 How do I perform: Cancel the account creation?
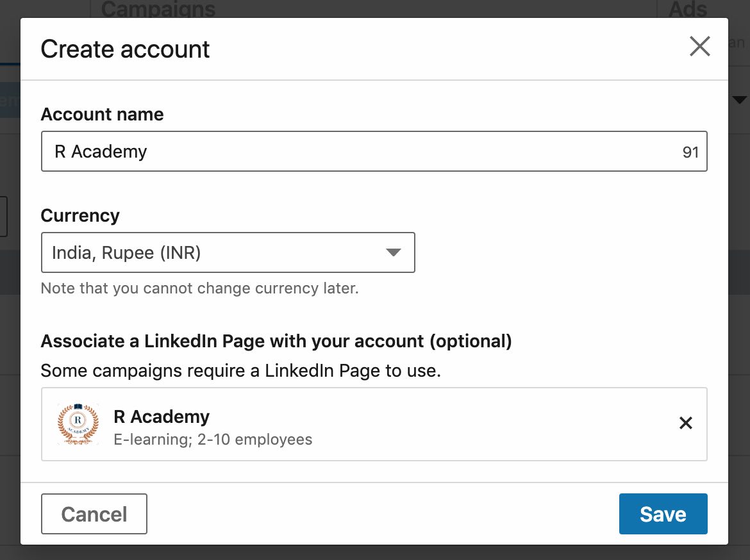point(94,513)
